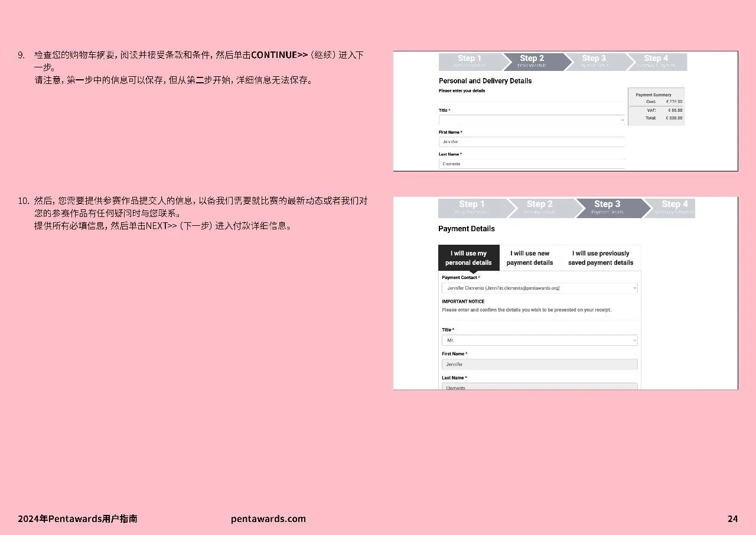
Task: Expand the Payment Contact dropdown showing Jennifer Clements
Action: tap(540, 288)
